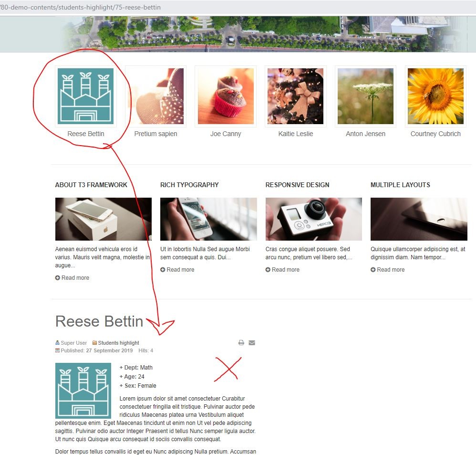
Task: Click plus icon of Responsive Design Read more
Action: coord(268,270)
